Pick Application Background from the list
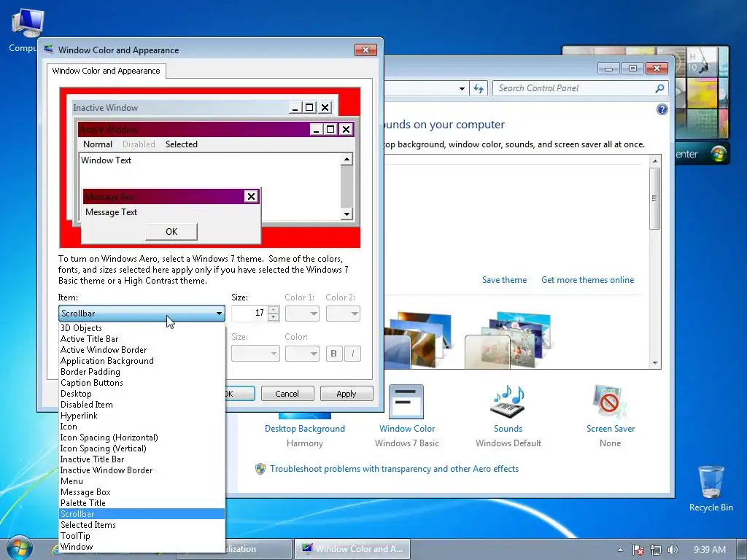The image size is (747, 560). (x=142, y=360)
